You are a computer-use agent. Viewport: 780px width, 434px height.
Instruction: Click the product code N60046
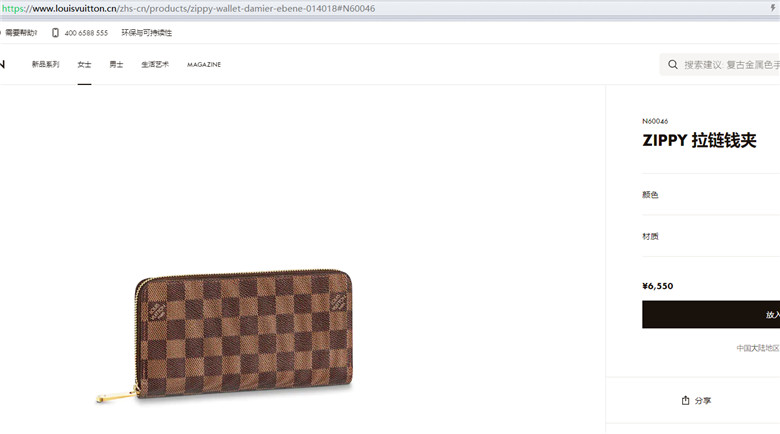pos(655,121)
